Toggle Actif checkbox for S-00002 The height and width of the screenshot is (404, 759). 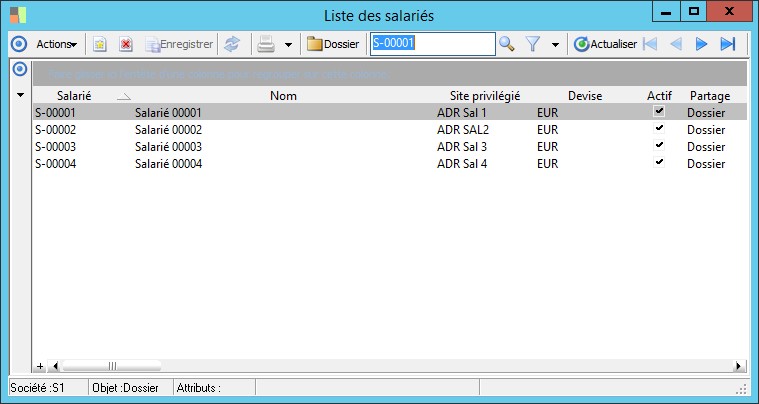coord(659,128)
